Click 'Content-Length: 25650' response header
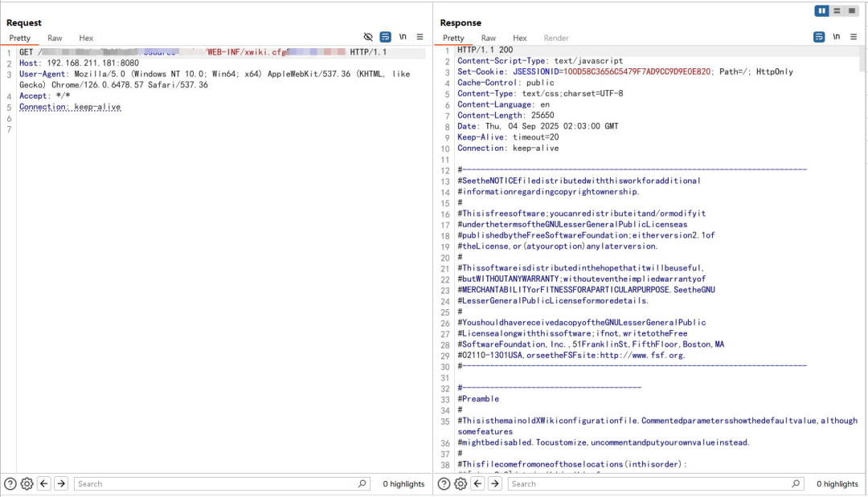 [506, 116]
